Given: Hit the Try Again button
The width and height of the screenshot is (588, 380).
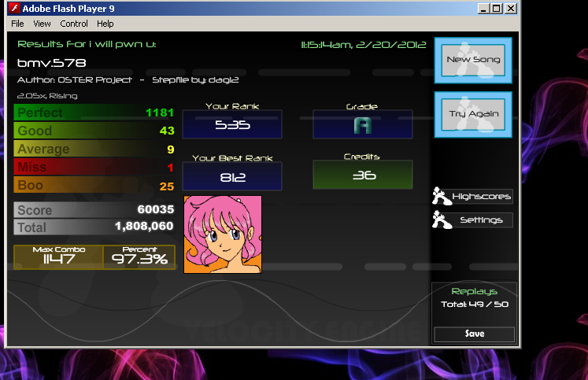Looking at the screenshot, I should tap(473, 115).
